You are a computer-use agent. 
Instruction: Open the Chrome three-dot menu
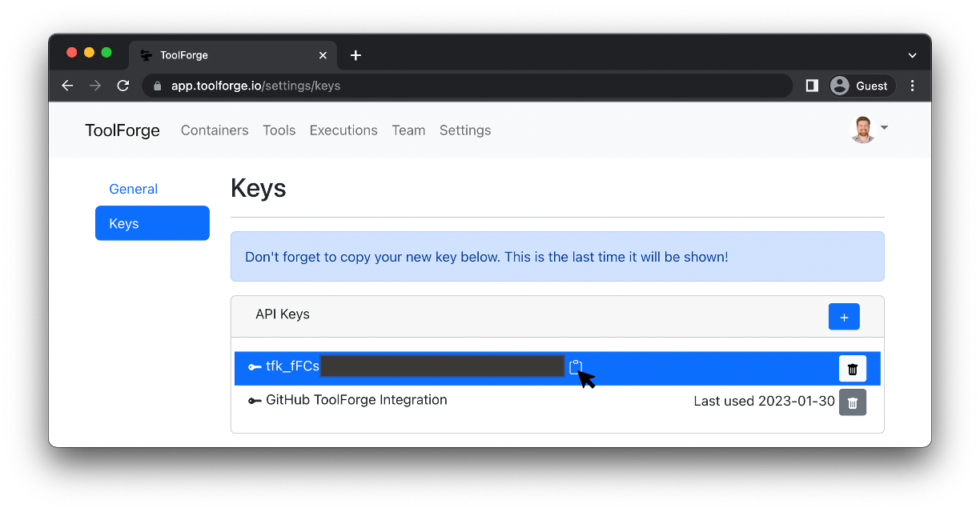click(x=913, y=86)
